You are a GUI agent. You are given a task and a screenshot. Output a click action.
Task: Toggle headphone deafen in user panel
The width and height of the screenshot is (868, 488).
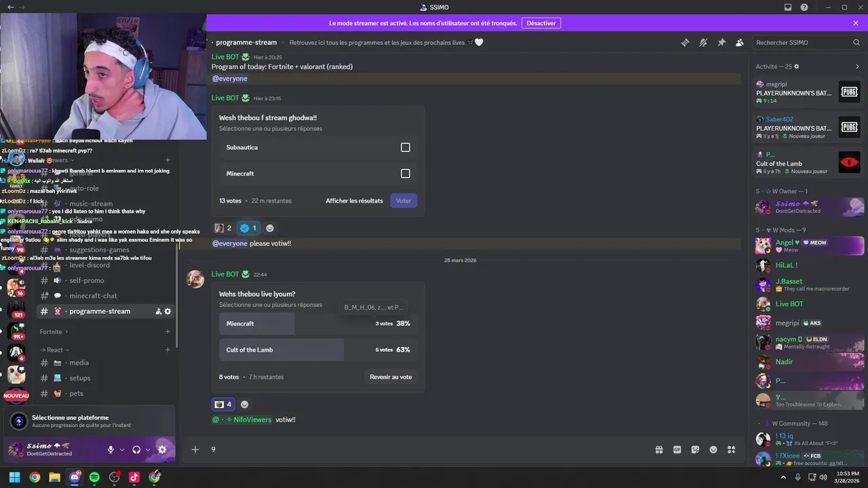(136, 449)
